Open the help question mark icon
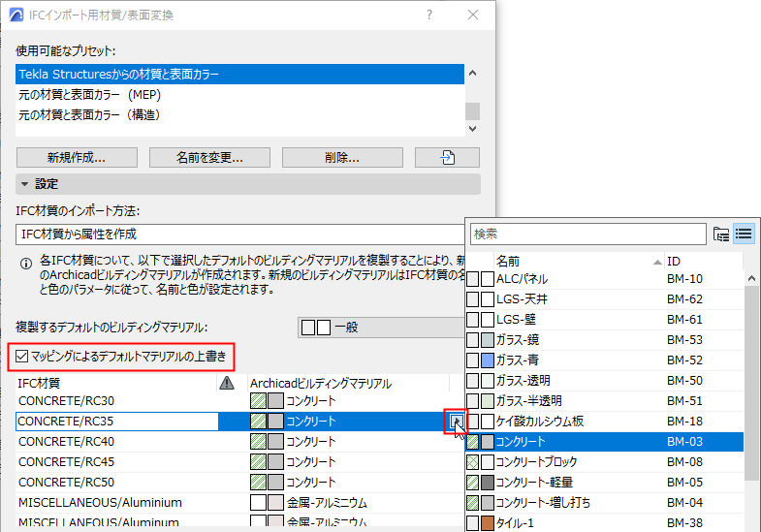Viewport: 761px width, 532px height. tap(429, 16)
